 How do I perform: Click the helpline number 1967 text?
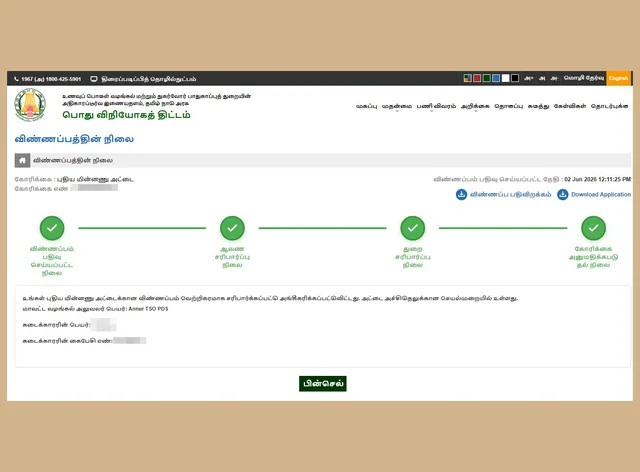pyautogui.click(x=51, y=79)
